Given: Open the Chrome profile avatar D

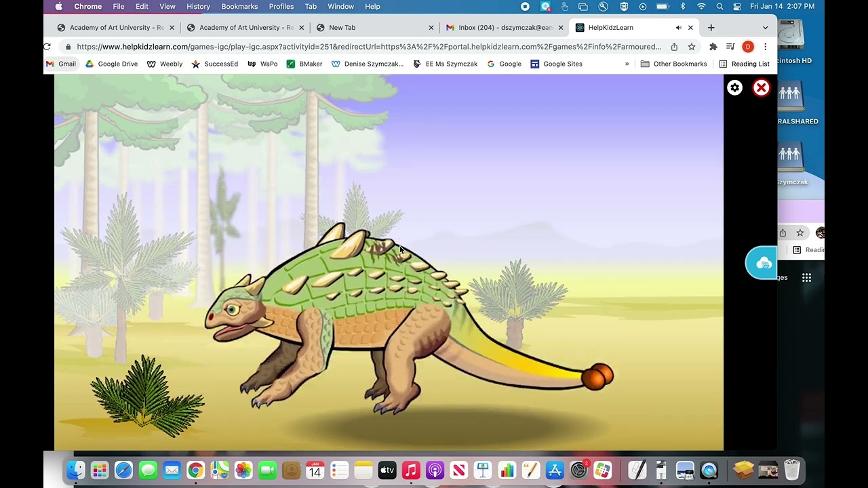Looking at the screenshot, I should 748,47.
